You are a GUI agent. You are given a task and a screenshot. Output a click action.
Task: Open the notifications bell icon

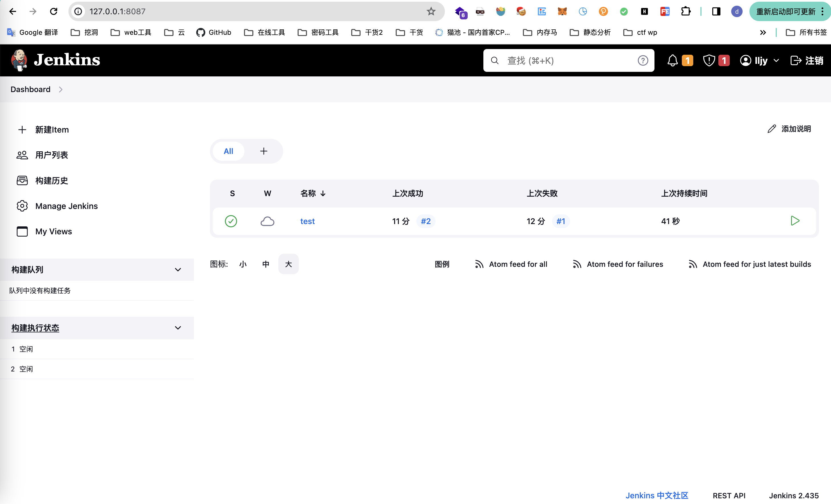point(672,60)
